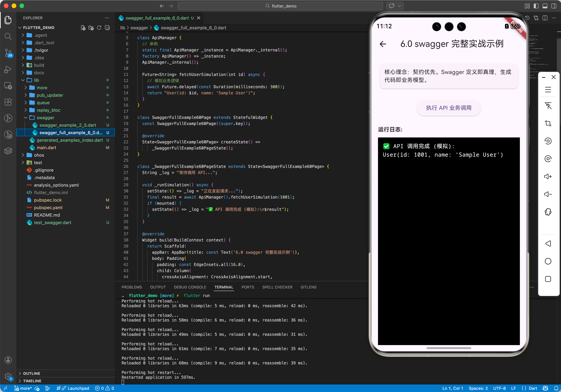Expand the replay_bloc folder
This screenshot has height=392, width=561.
[48, 110]
